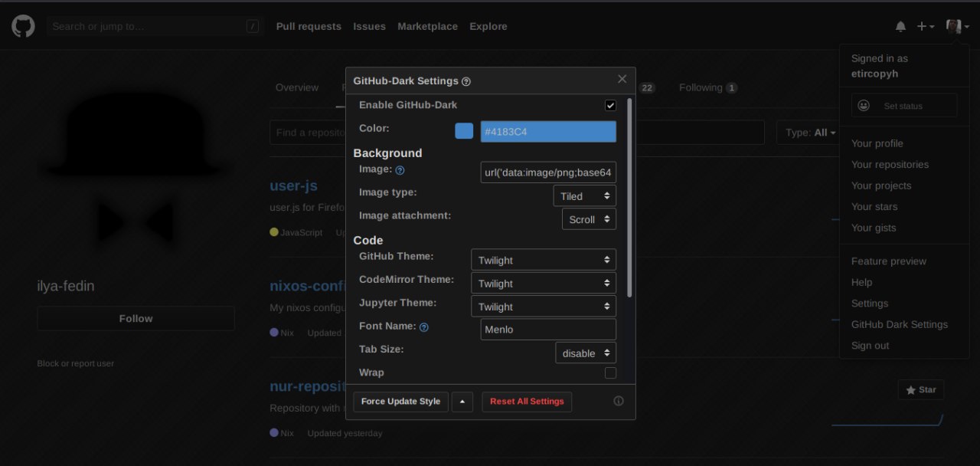Select Your projects from user menu
This screenshot has width=980, height=466.
pos(881,185)
